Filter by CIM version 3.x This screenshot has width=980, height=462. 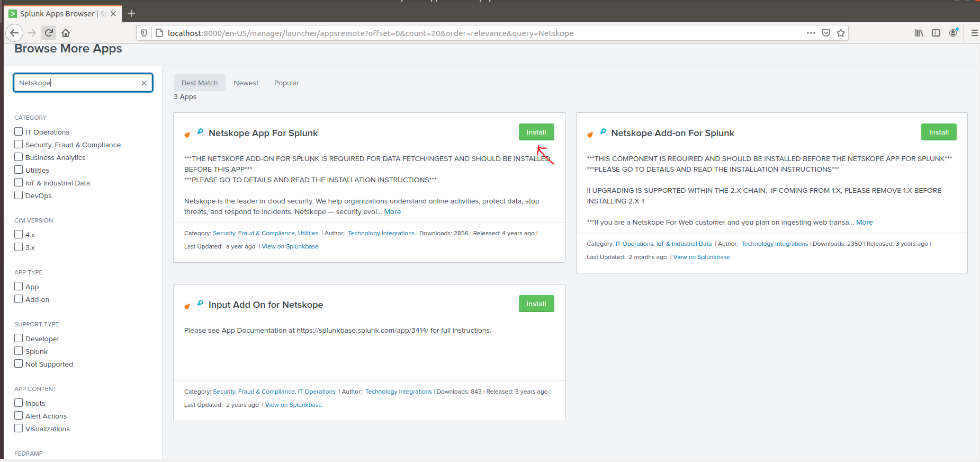(x=19, y=247)
